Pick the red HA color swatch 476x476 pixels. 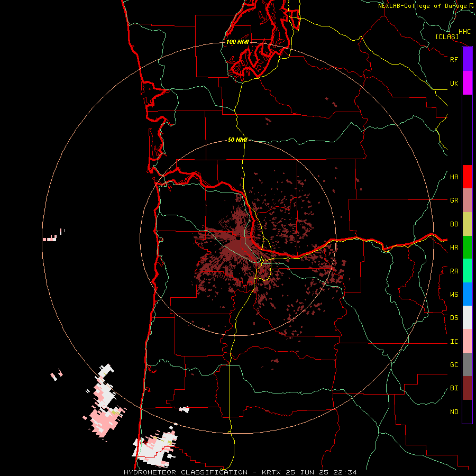(467, 177)
